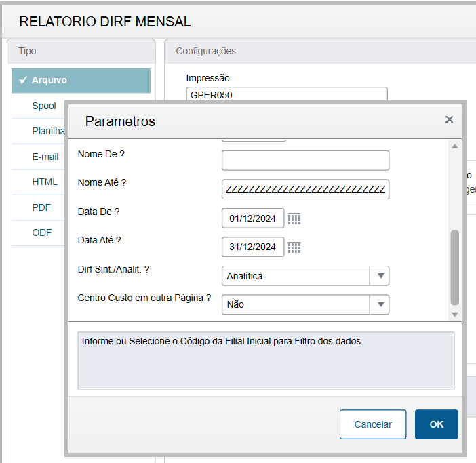Screen dimensions: 476x463
Task: Edit the Data De date field
Action: tap(253, 218)
